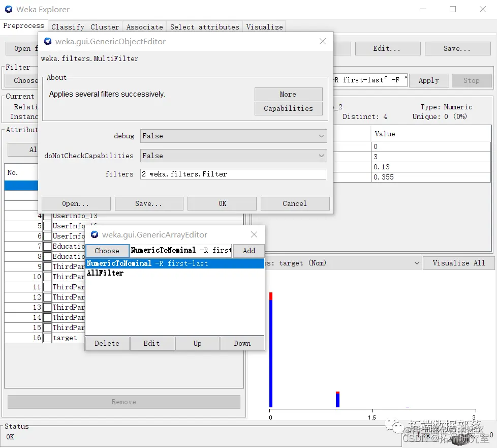Viewport: 497px width, 448px height.
Task: Select the target attribute row
Action: tap(45, 338)
